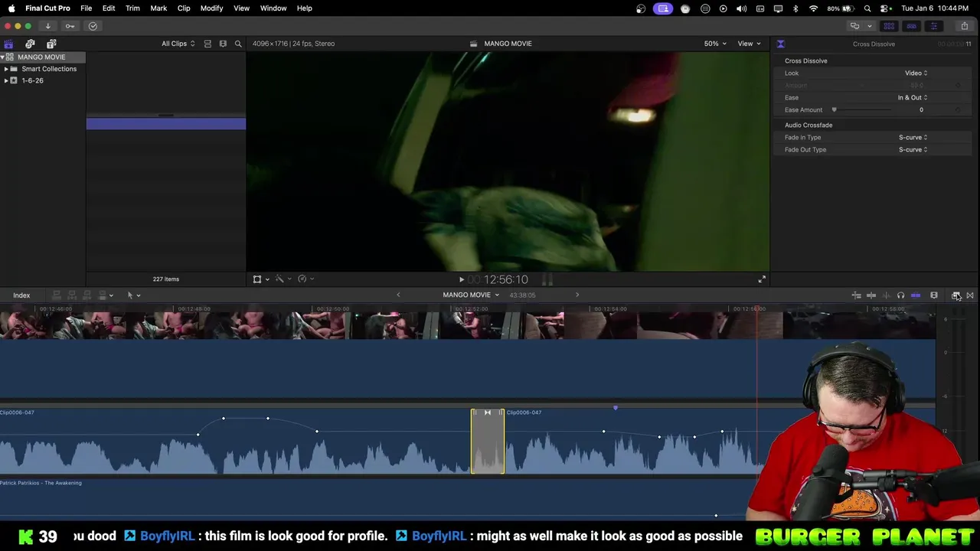Viewport: 980px width, 551px height.
Task: Select the MANGO MOVIE library
Action: 42,57
